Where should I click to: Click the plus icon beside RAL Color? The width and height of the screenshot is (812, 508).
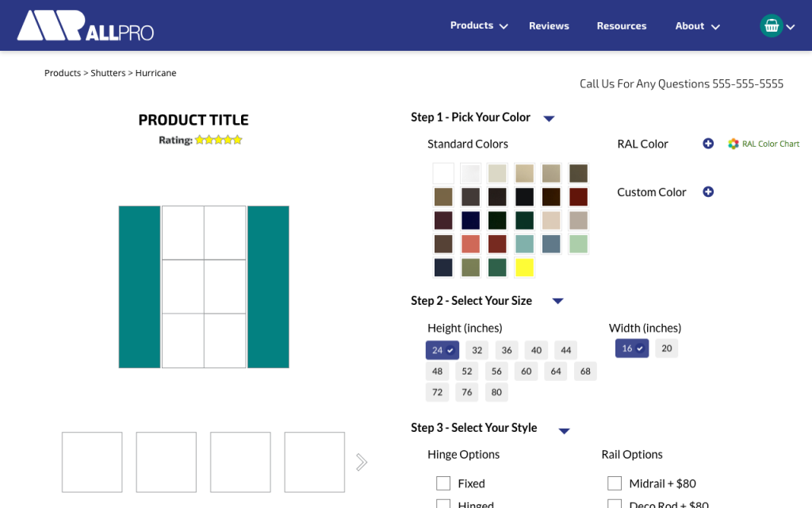(x=708, y=144)
